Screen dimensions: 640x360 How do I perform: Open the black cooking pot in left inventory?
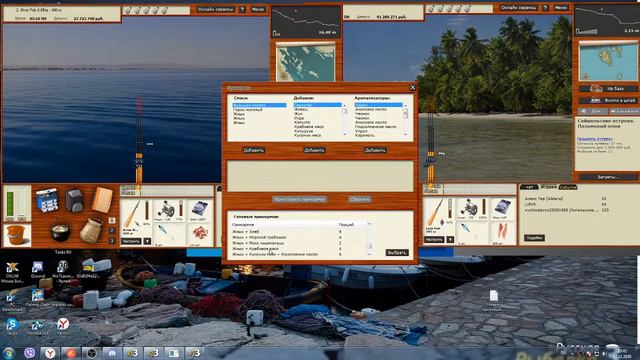tap(60, 231)
